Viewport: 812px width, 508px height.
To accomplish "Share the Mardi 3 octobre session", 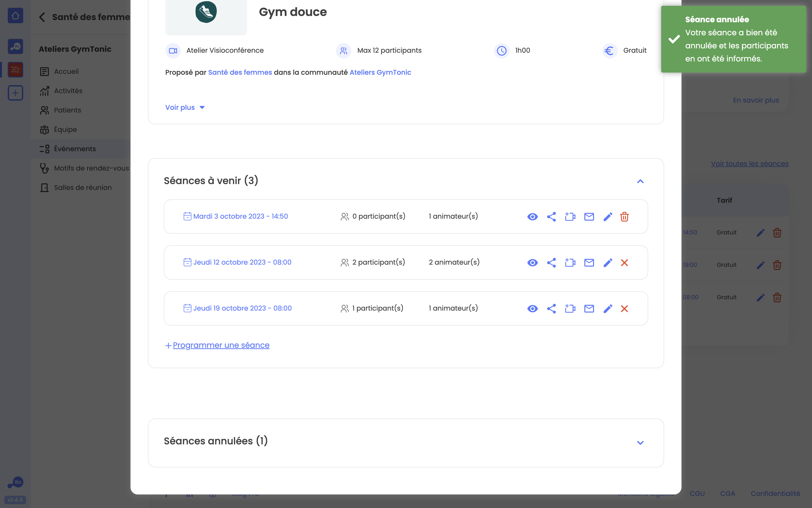I will tap(551, 217).
